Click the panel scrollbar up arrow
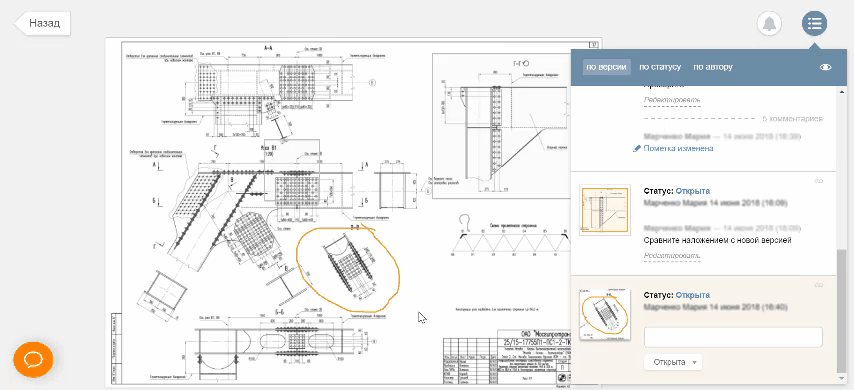The image size is (854, 390). [841, 93]
